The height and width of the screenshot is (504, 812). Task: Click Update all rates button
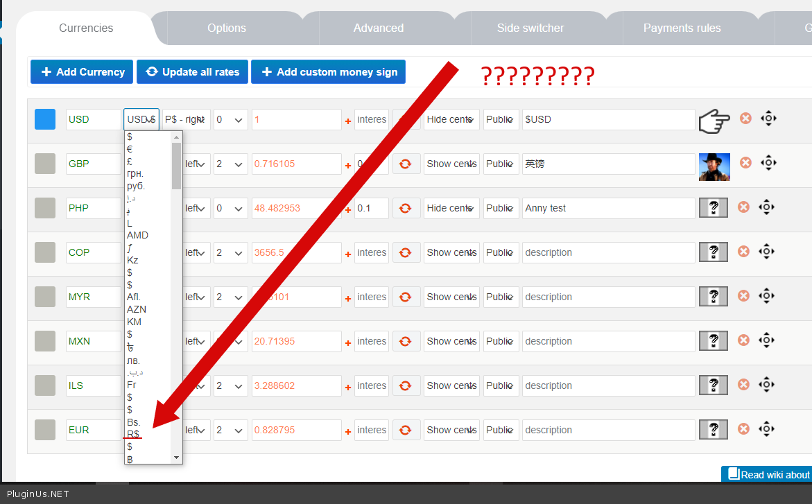tap(192, 72)
